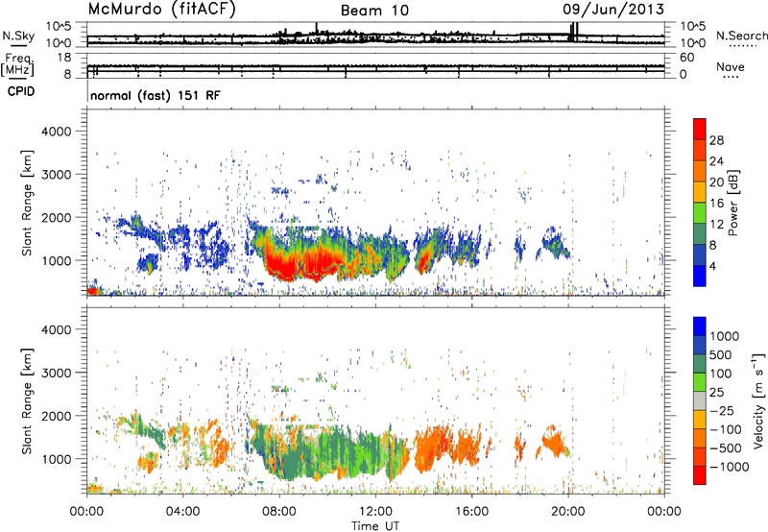Screen dimensions: 768x532
Task: Pick the red segment above 28 dB
Action: (700, 129)
